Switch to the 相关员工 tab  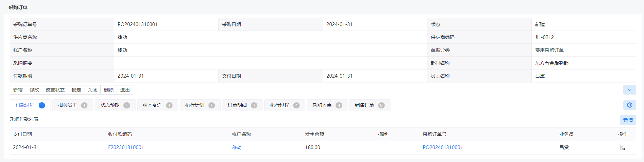point(73,105)
